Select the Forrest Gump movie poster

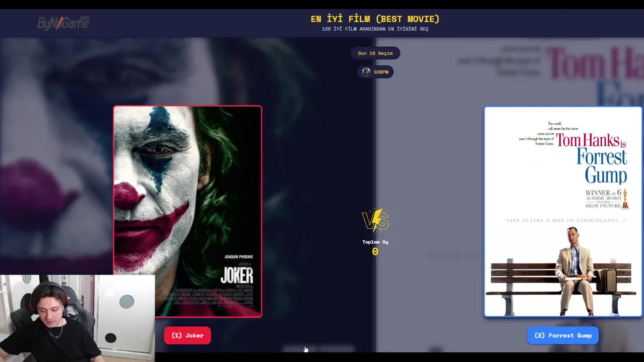(x=563, y=212)
